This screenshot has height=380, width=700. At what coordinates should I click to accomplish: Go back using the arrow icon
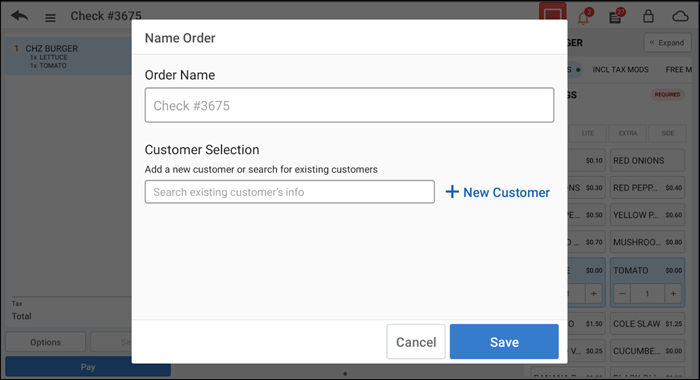20,16
